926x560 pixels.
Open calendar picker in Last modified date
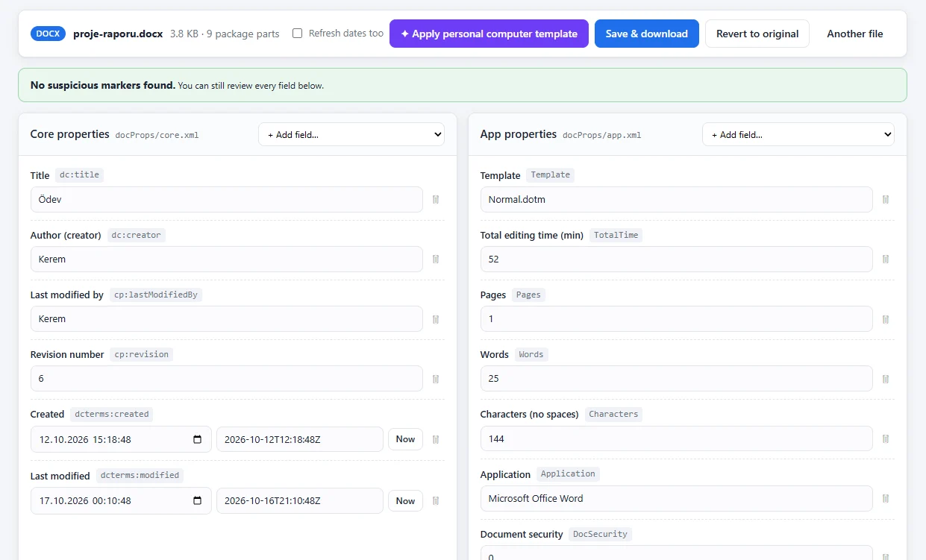198,500
